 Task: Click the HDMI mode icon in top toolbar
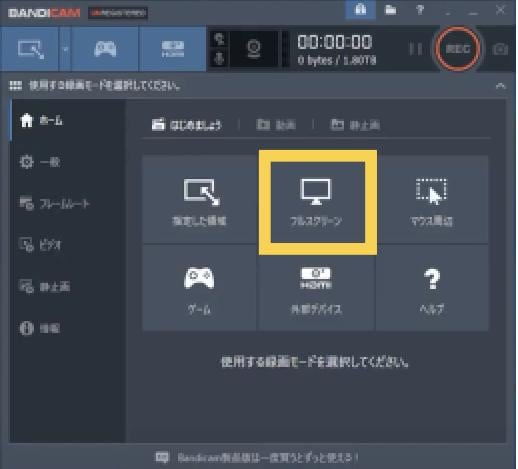[x=173, y=49]
